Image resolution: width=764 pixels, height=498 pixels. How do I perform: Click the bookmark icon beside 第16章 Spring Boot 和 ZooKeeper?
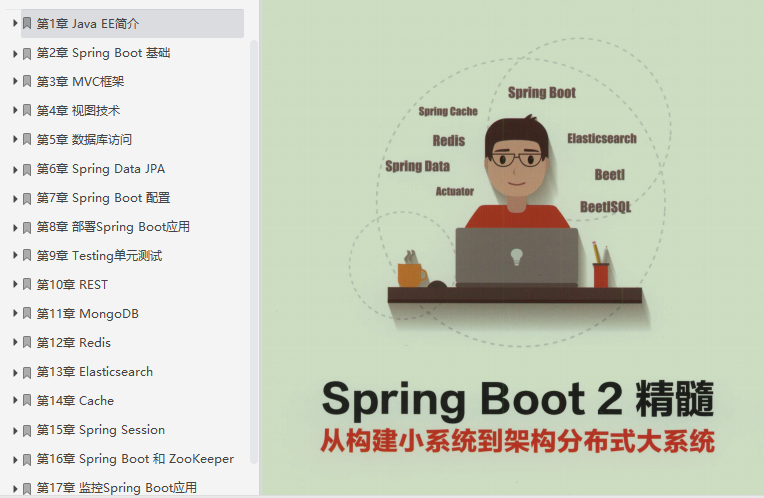[27, 460]
